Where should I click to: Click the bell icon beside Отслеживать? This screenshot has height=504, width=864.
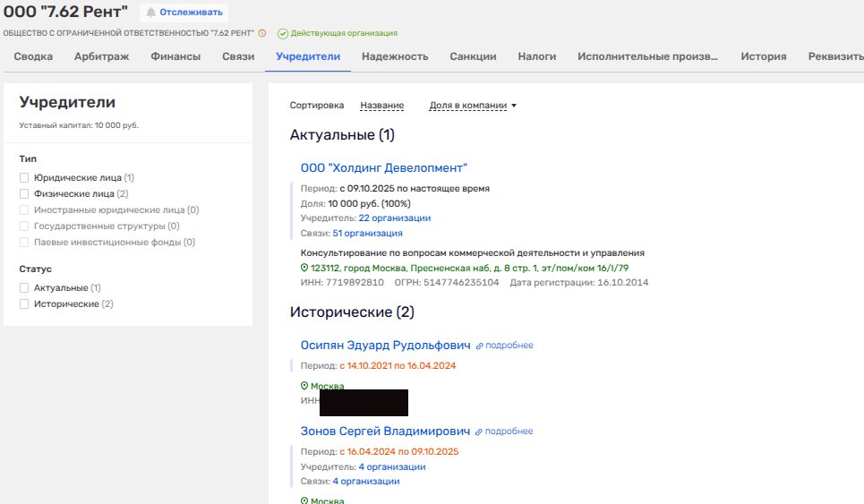[151, 13]
